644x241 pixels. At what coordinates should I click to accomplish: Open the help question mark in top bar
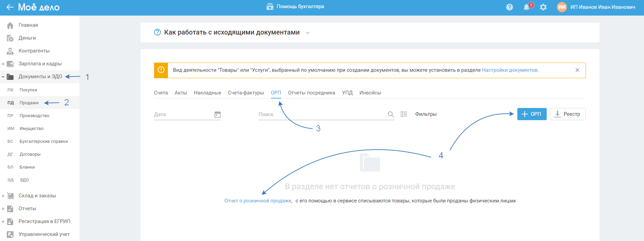click(510, 7)
